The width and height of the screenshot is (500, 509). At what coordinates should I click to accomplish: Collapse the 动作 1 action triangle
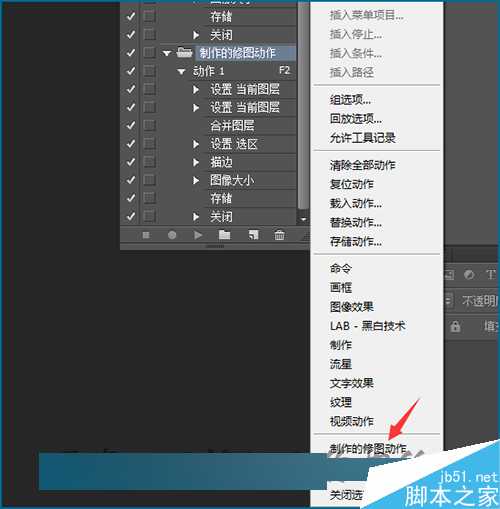tap(181, 71)
